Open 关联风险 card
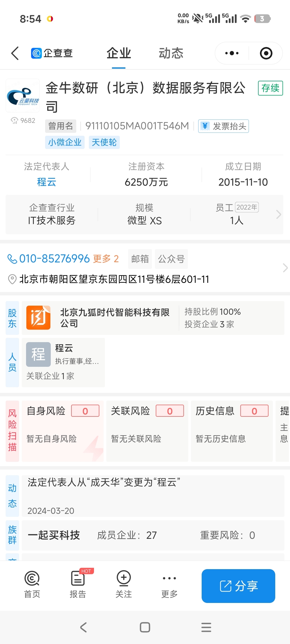This screenshot has height=644, width=290. (x=147, y=431)
